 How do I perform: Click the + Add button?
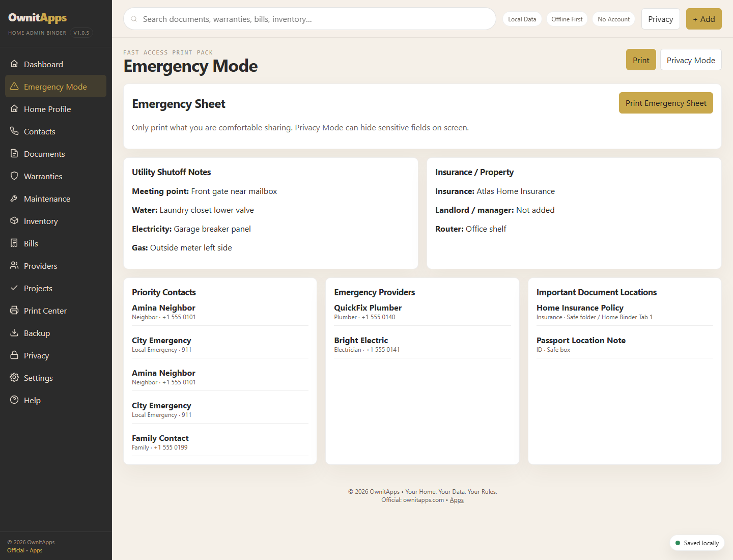tap(704, 19)
